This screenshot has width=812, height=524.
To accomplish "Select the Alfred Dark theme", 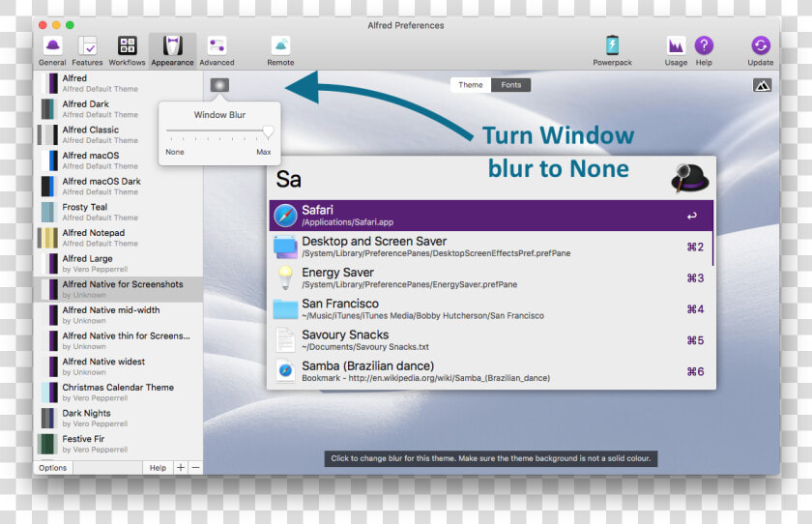I will (x=119, y=108).
